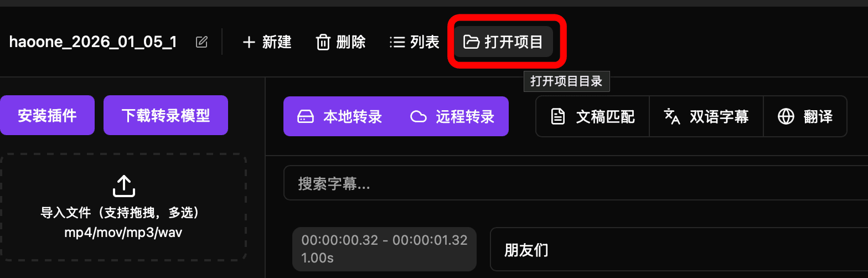
Task: Click the globe icon for 翻译
Action: [786, 116]
